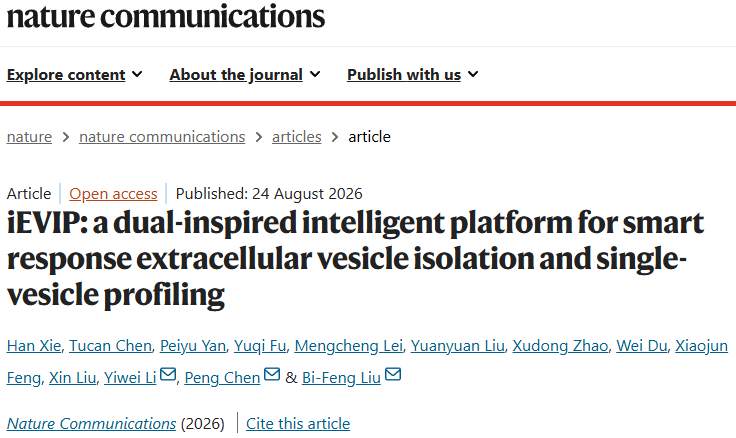This screenshot has height=438, width=736.
Task: Expand the Explore content chevron
Action: [x=137, y=74]
